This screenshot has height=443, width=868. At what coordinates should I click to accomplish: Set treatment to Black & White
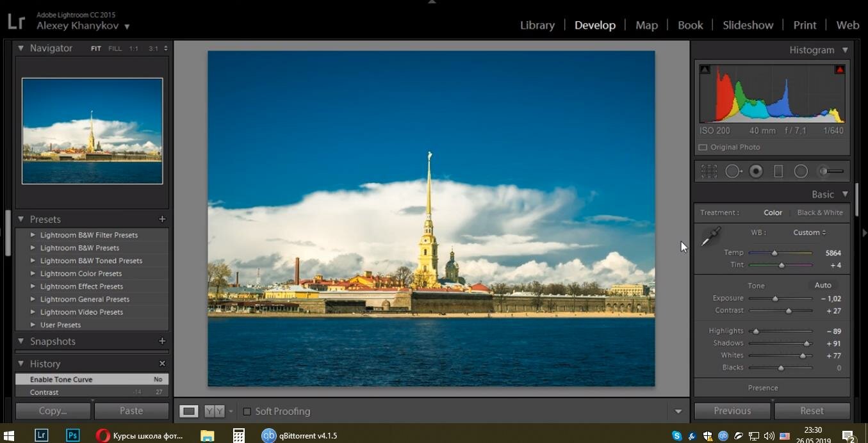(x=820, y=213)
